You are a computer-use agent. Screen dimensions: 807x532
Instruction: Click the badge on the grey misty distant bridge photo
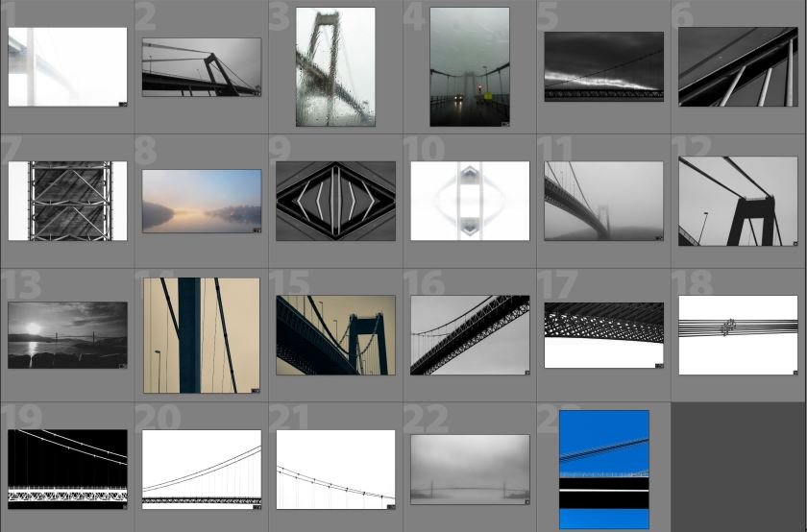(x=525, y=501)
